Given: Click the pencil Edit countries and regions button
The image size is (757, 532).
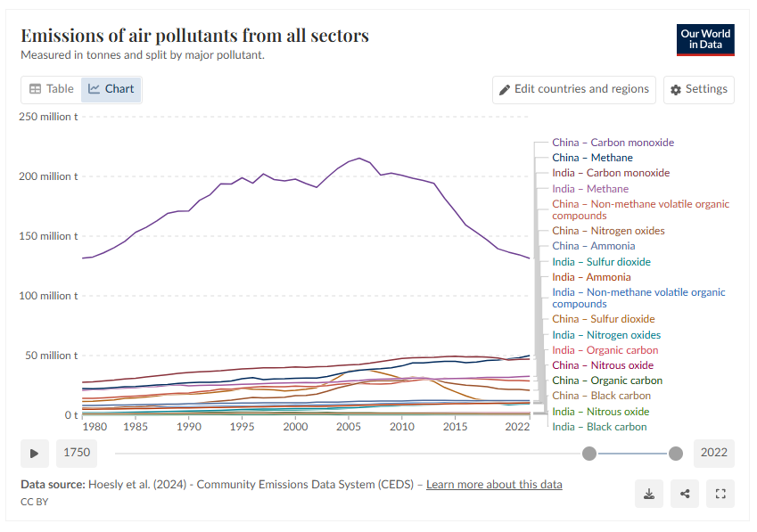Looking at the screenshot, I should tap(573, 90).
